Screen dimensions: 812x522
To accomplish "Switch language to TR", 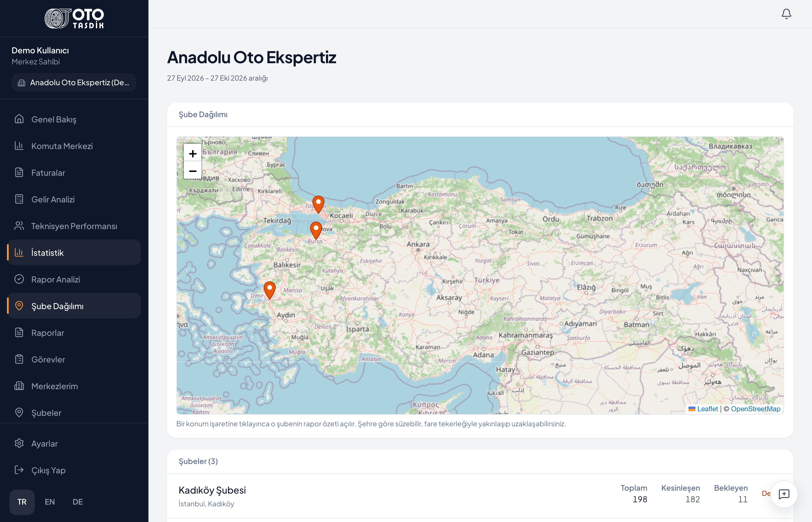I will tap(22, 502).
